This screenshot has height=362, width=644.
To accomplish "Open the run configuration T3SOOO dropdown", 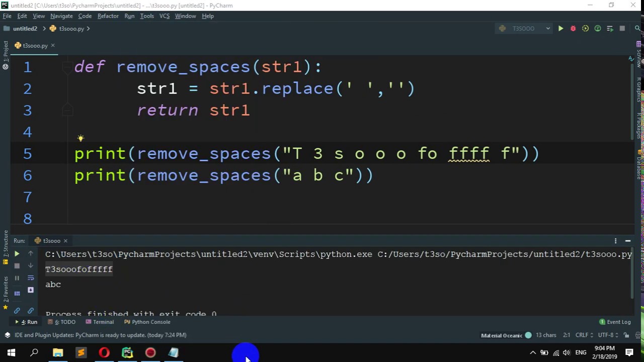I will point(524,29).
